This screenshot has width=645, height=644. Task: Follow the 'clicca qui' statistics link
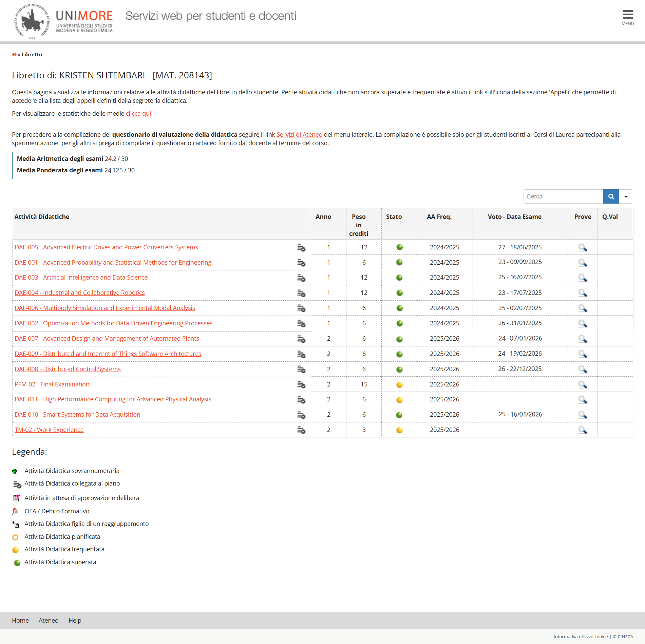[x=138, y=114]
